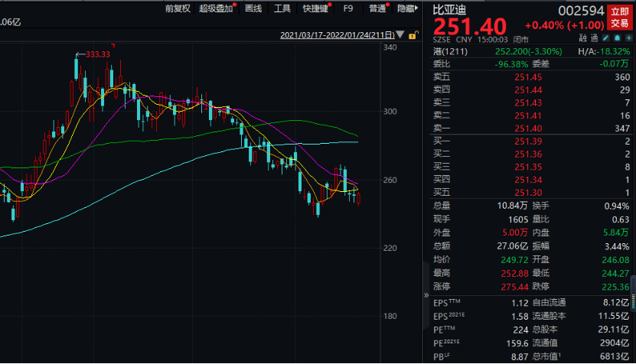Click the date range 2021/03/17-2022/01/24 link
636x364 pixels.
click(338, 35)
